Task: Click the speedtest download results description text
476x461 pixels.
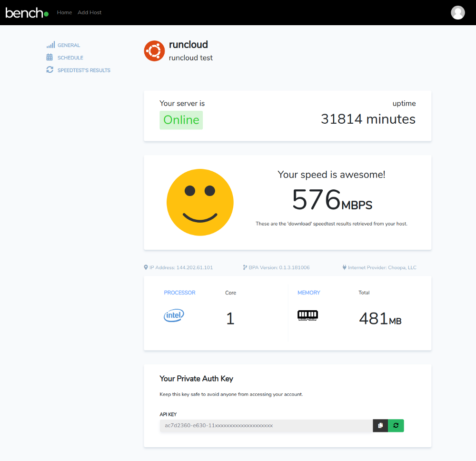Action: [331, 224]
